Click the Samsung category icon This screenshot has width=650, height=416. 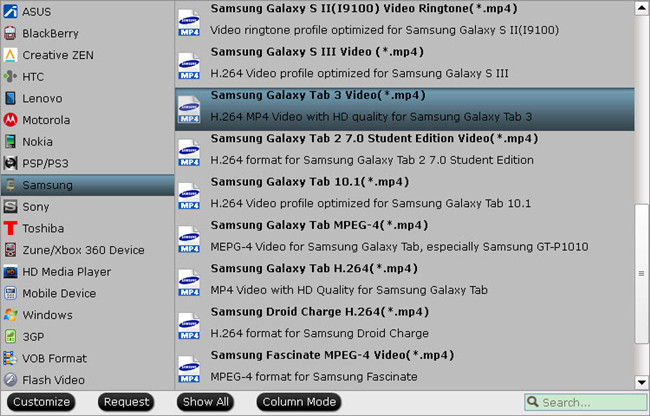pos(10,185)
